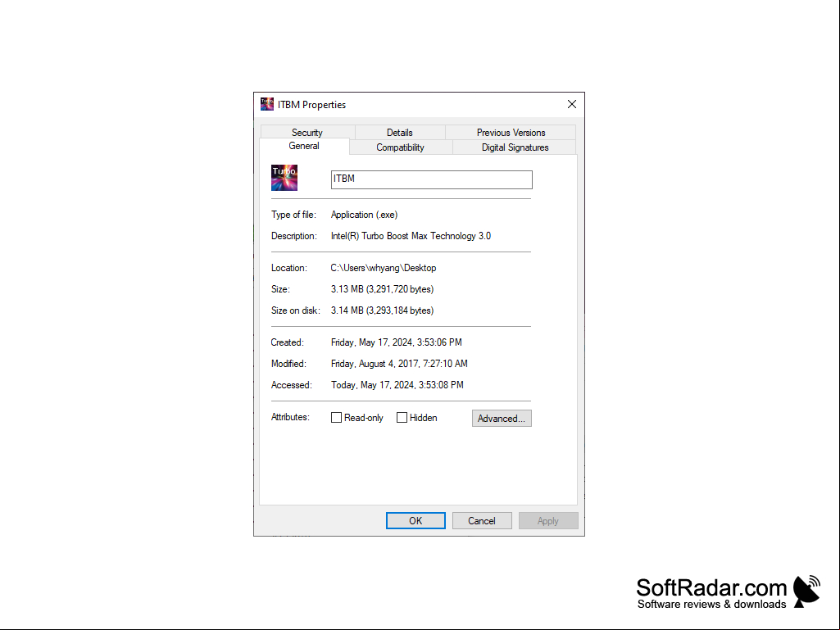The image size is (840, 630).
Task: Select the text 'Application (.exe)'
Action: 365,215
